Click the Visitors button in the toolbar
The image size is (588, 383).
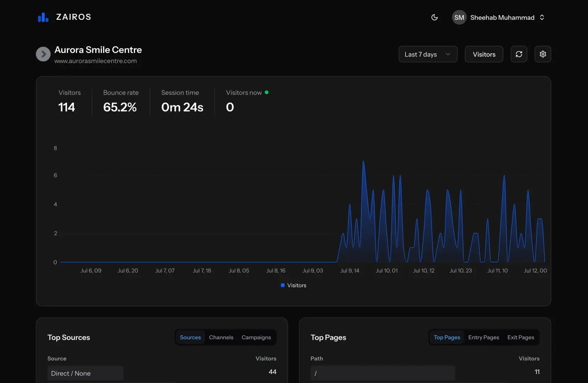point(484,54)
